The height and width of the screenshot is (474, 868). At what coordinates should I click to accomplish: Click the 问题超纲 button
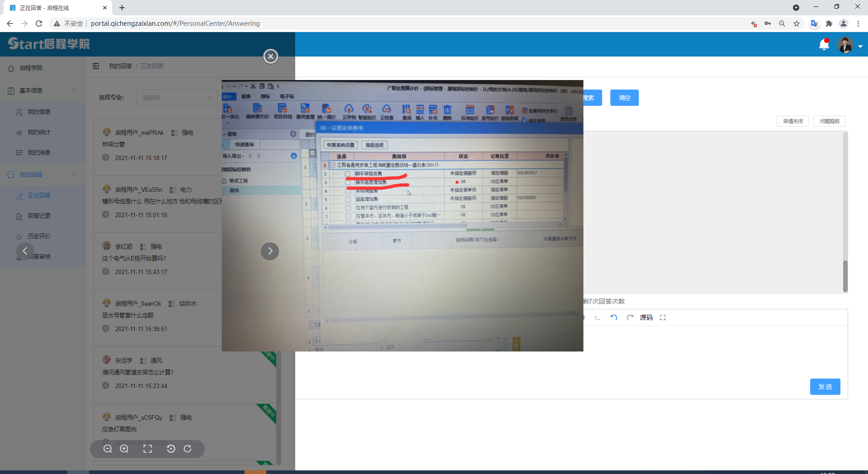point(830,121)
